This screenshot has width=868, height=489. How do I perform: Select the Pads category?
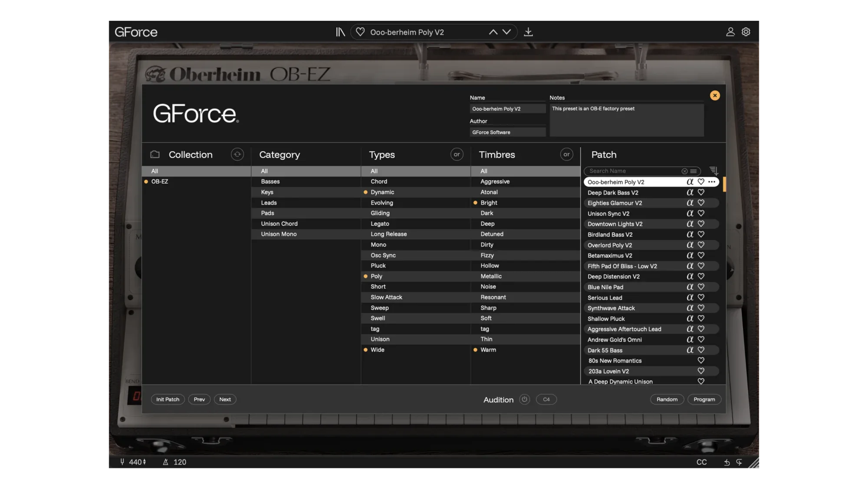point(306,213)
